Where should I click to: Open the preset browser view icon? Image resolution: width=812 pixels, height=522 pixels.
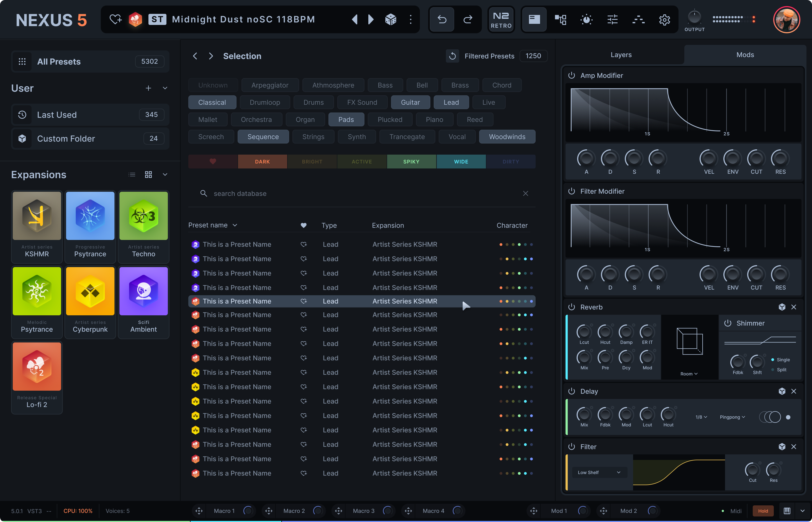pyautogui.click(x=534, y=19)
